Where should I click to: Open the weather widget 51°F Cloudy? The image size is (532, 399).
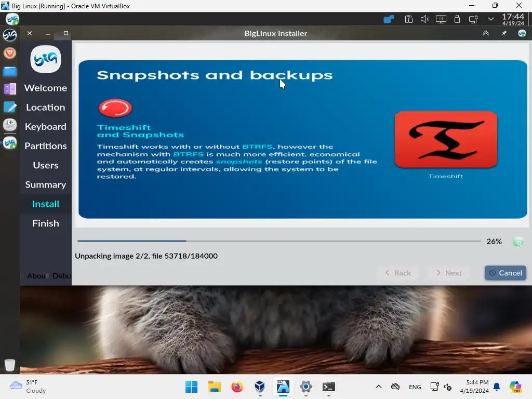click(x=28, y=387)
